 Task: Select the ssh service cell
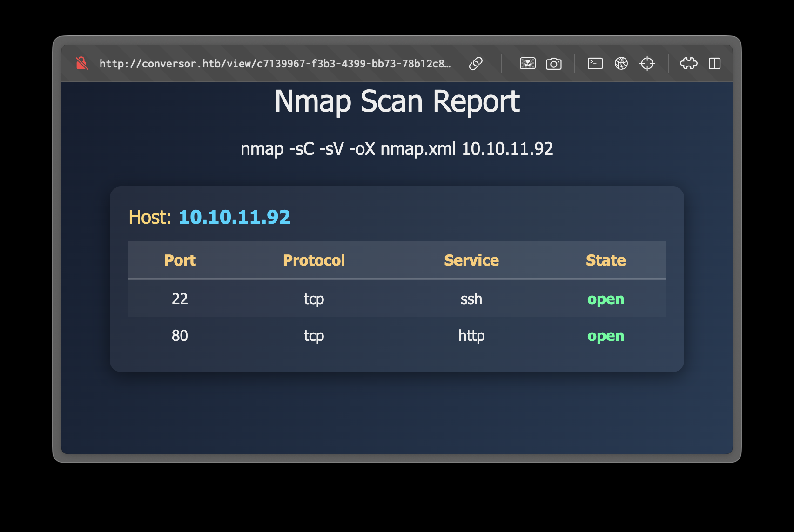[x=471, y=299]
